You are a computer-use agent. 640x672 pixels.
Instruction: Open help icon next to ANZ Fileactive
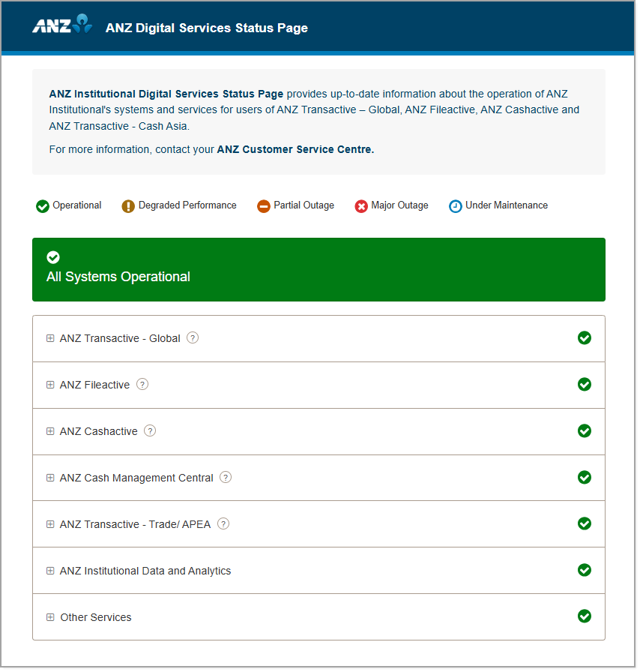pyautogui.click(x=142, y=384)
